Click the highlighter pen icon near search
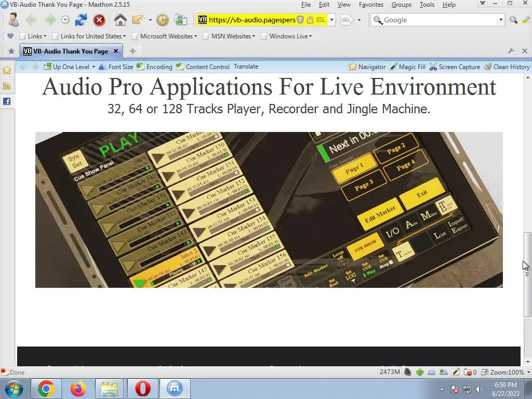The image size is (532, 399). (x=526, y=20)
